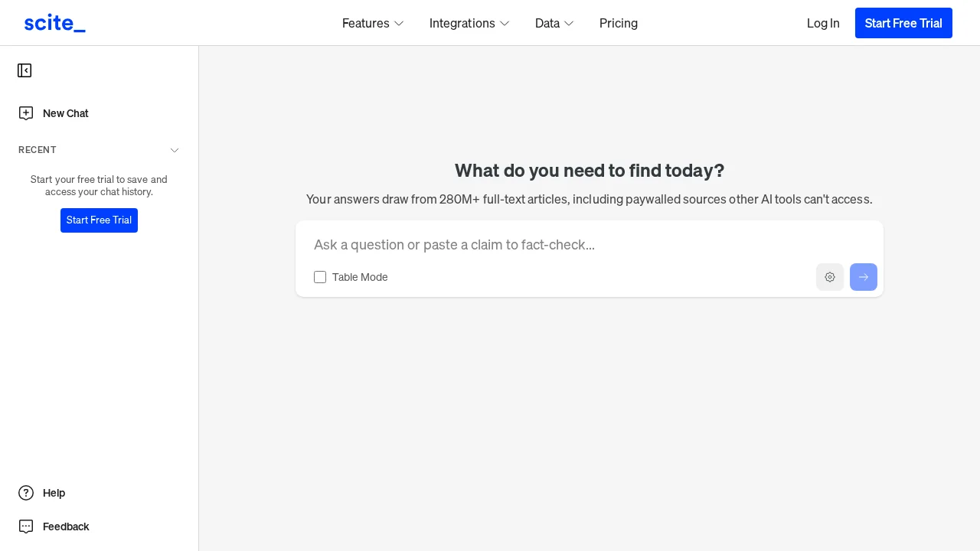Click Start Free Trial in sidebar
The width and height of the screenshot is (980, 551).
point(99,220)
